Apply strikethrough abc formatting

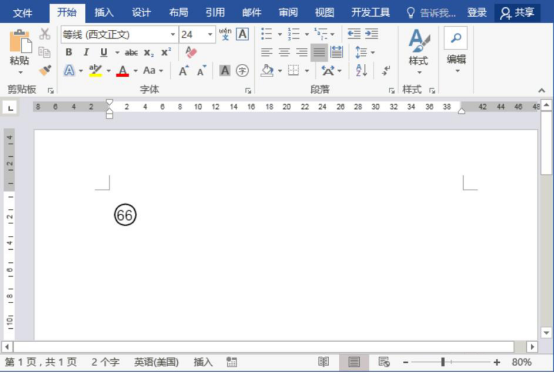(131, 53)
